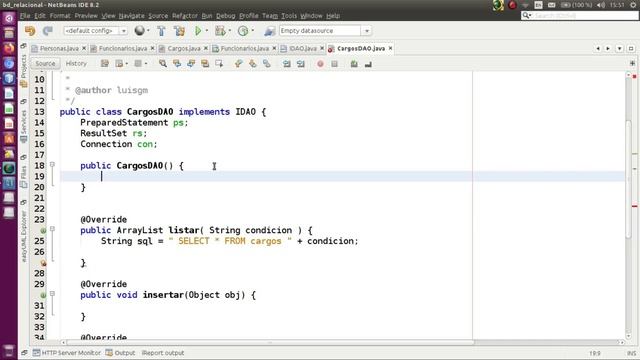Open the Empty datasource combo box
This screenshot has width=640, height=360.
325,31
